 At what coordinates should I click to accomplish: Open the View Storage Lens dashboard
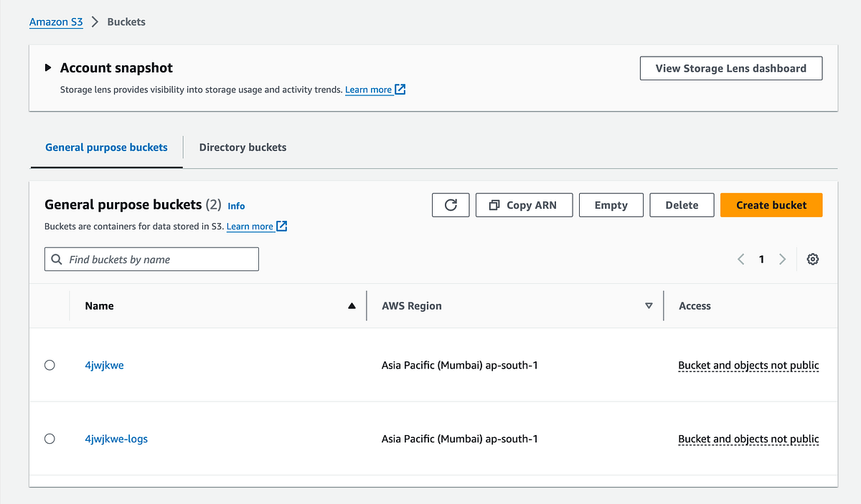(x=730, y=68)
